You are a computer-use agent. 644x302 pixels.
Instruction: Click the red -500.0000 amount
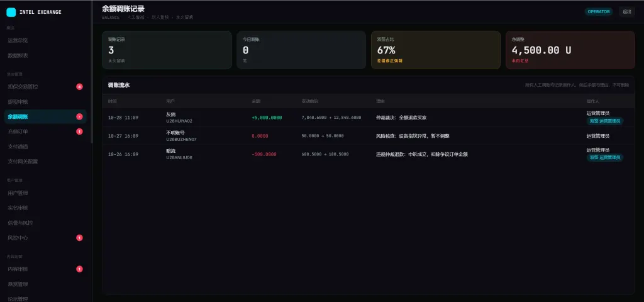pyautogui.click(x=264, y=155)
